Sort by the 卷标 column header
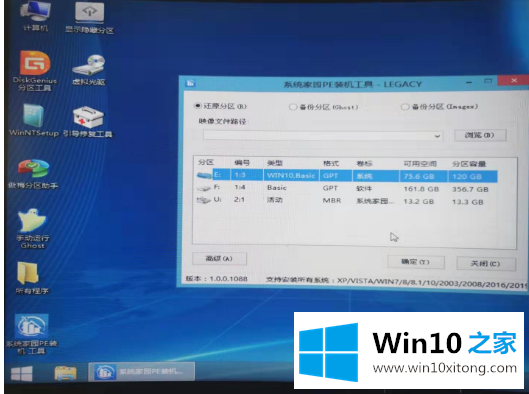The height and width of the screenshot is (394, 529). (x=364, y=164)
